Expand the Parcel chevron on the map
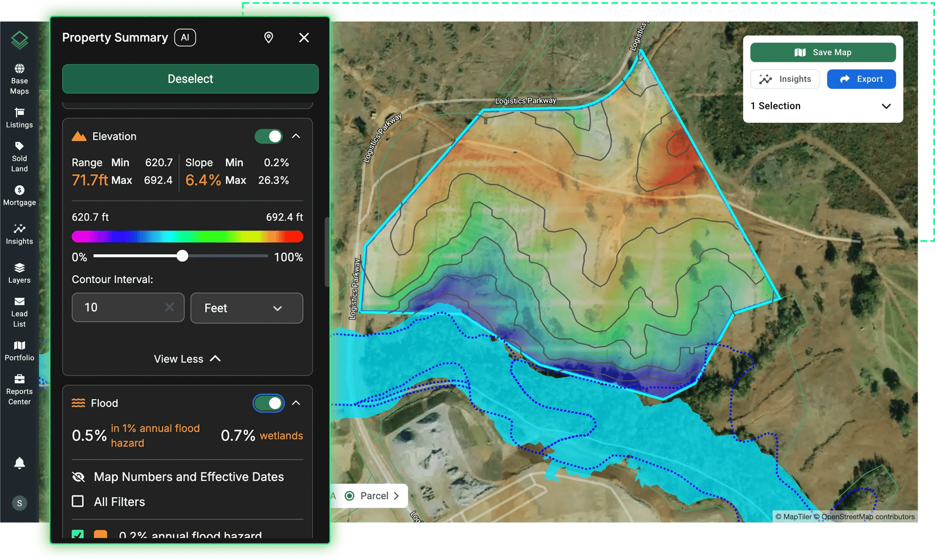Viewport: 935px width, 560px height. pyautogui.click(x=396, y=495)
